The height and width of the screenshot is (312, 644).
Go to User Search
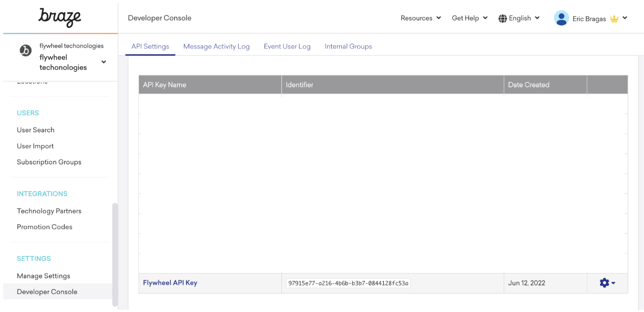[x=36, y=130]
